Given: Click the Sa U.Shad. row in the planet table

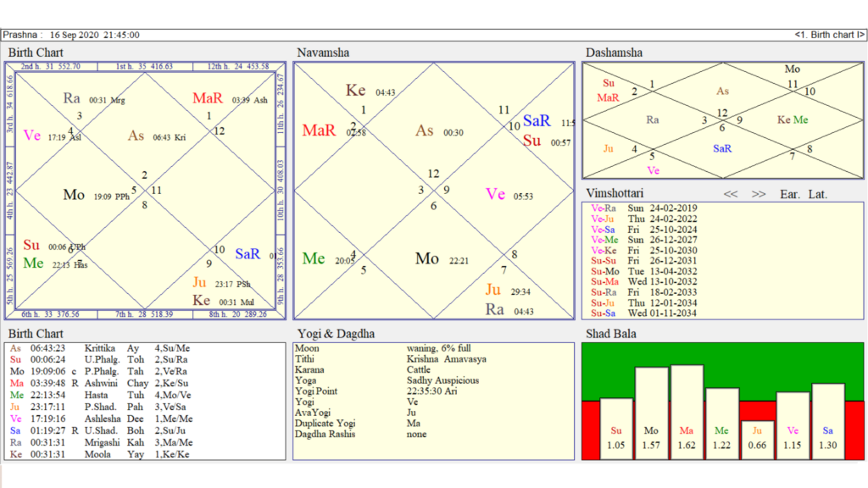Looking at the screenshot, I should 100,430.
